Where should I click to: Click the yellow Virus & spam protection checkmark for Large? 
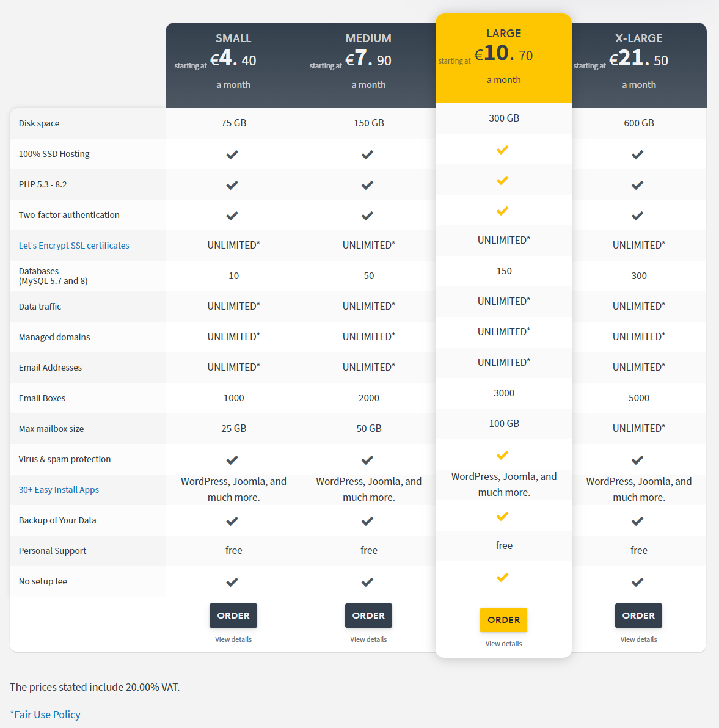503,456
